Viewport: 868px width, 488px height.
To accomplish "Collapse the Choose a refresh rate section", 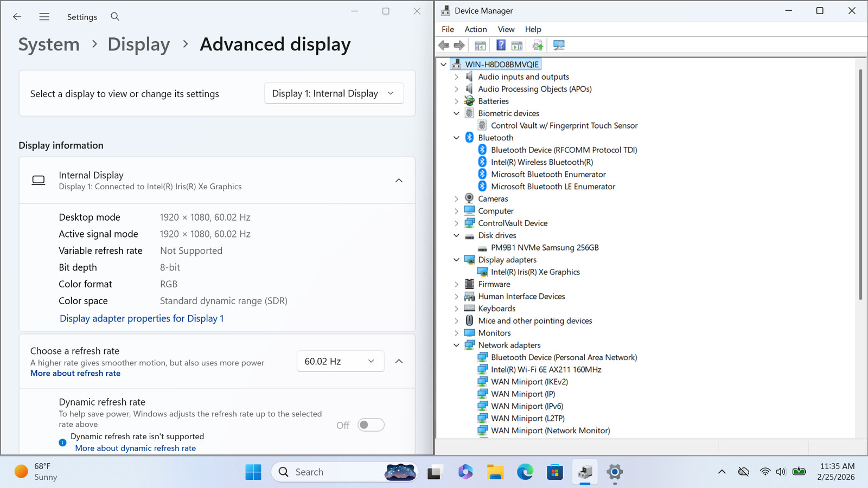I will 399,361.
